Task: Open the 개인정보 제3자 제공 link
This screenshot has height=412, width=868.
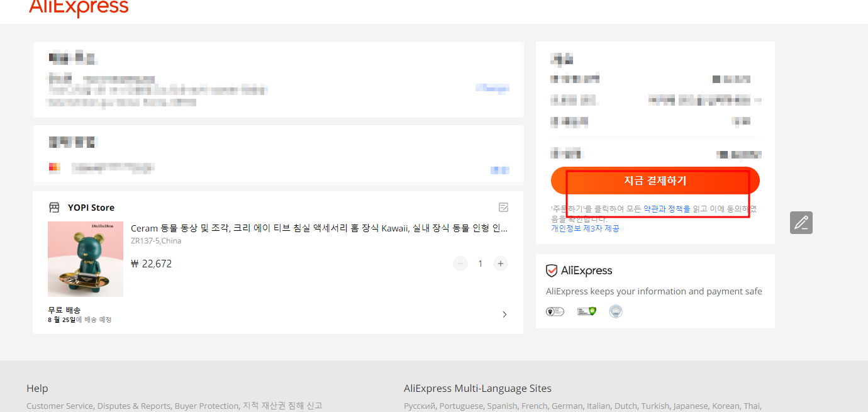Action: [x=586, y=228]
